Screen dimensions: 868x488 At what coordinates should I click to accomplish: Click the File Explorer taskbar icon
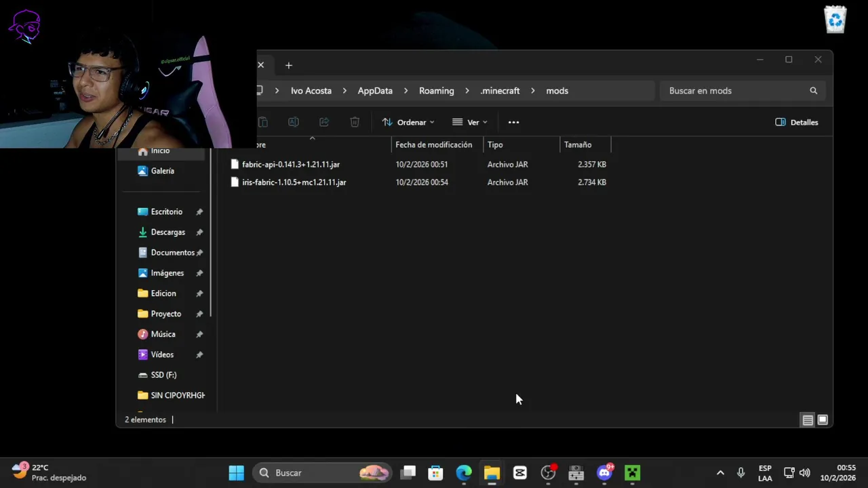point(492,472)
